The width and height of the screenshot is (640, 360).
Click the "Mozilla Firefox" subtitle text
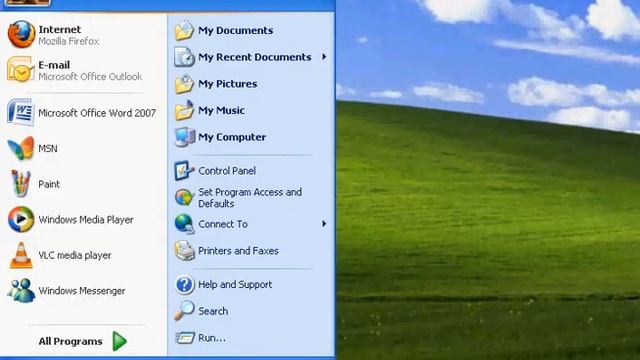pos(69,41)
